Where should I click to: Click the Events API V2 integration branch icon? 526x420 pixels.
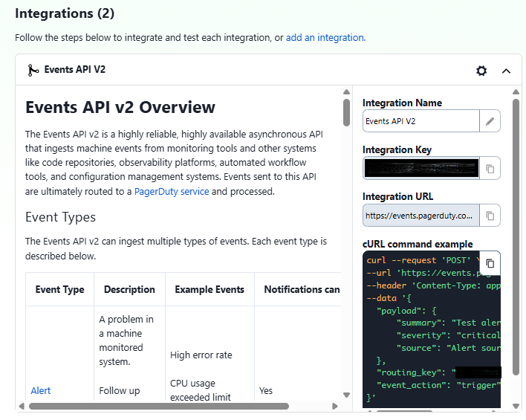pos(33,70)
